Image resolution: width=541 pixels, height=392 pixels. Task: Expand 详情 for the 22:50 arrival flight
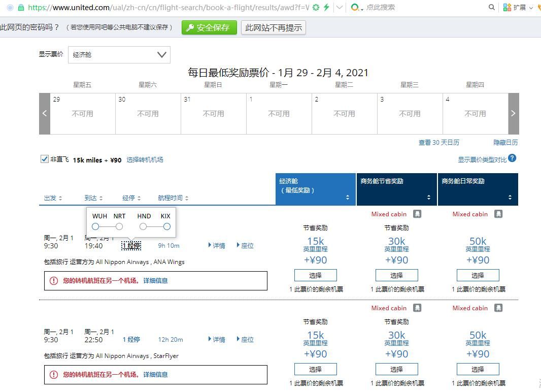217,340
